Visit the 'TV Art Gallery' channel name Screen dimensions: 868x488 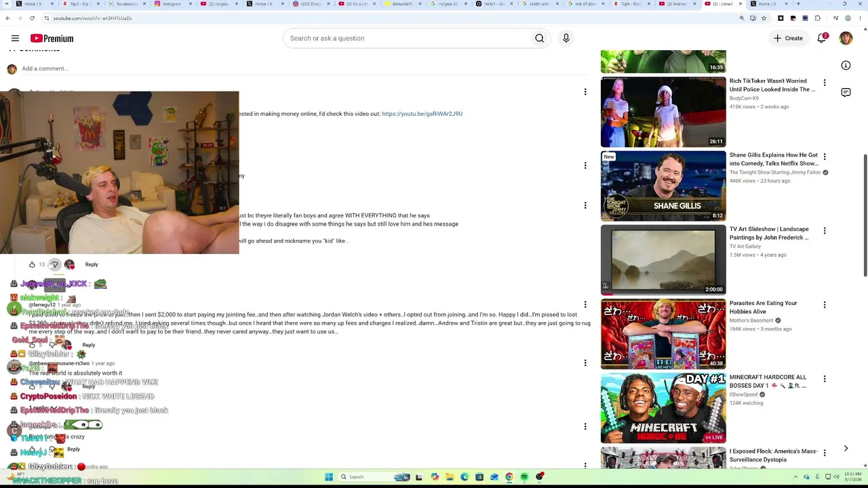[745, 247]
